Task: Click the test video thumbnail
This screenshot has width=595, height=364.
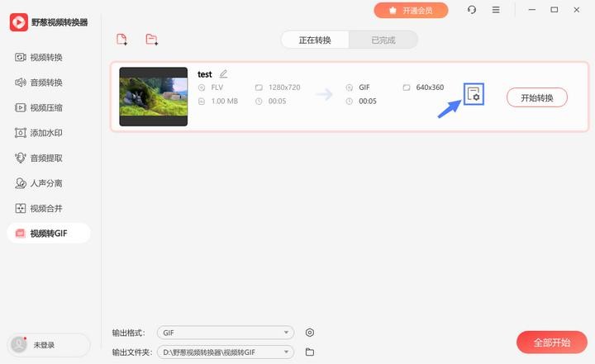Action: coord(154,97)
